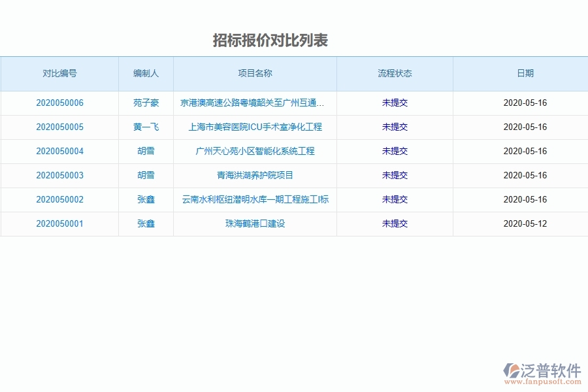Open 青海洪湖养护院项目 project
The image size is (588, 392).
pyautogui.click(x=254, y=175)
